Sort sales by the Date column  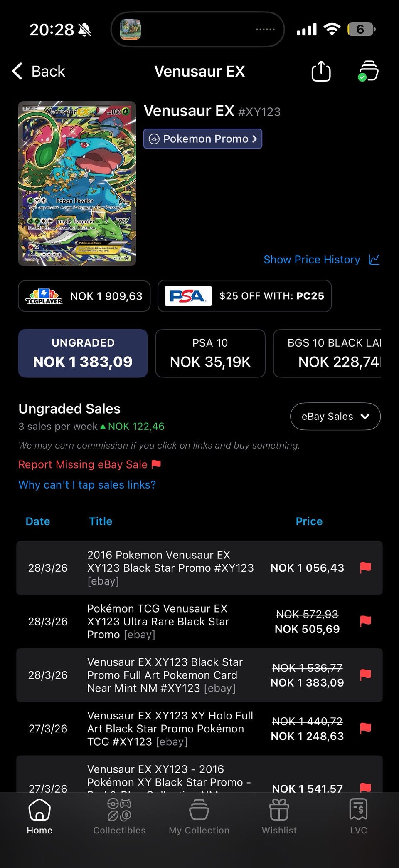click(x=38, y=521)
